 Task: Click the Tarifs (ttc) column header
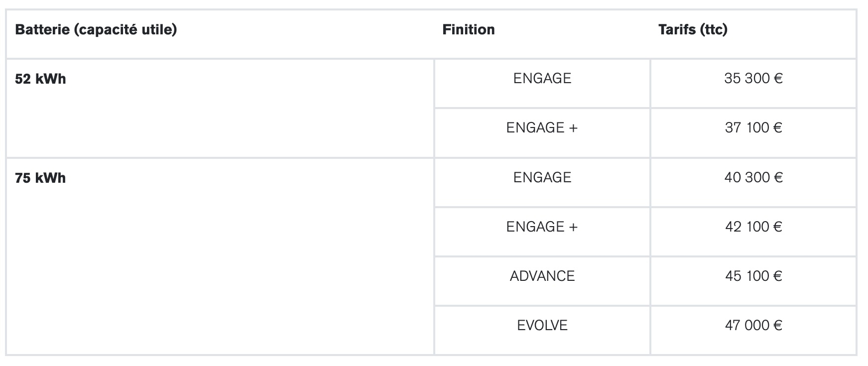tap(693, 30)
